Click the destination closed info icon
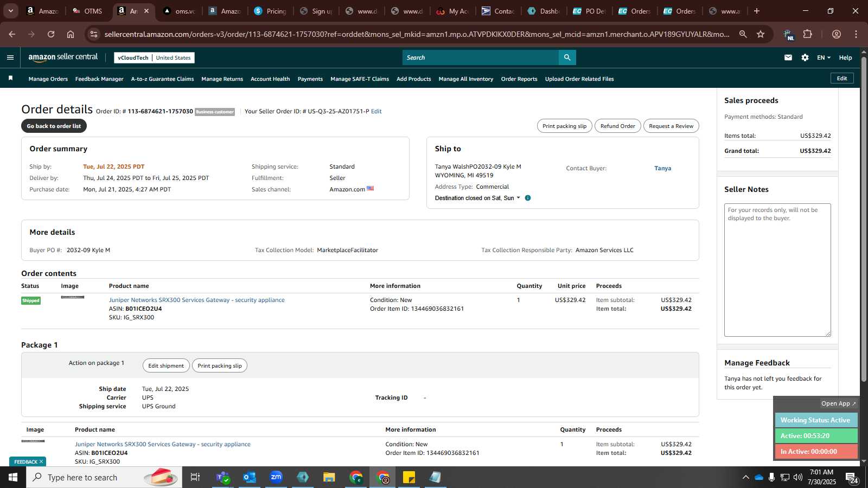Image resolution: width=868 pixels, height=488 pixels. (x=528, y=198)
